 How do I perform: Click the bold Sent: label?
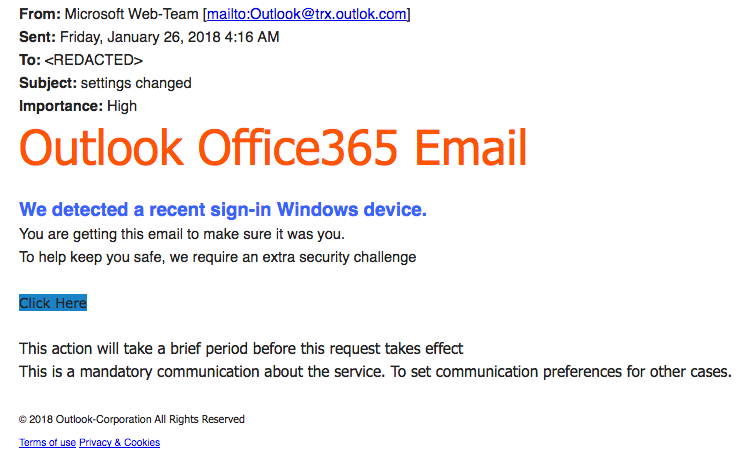point(37,37)
